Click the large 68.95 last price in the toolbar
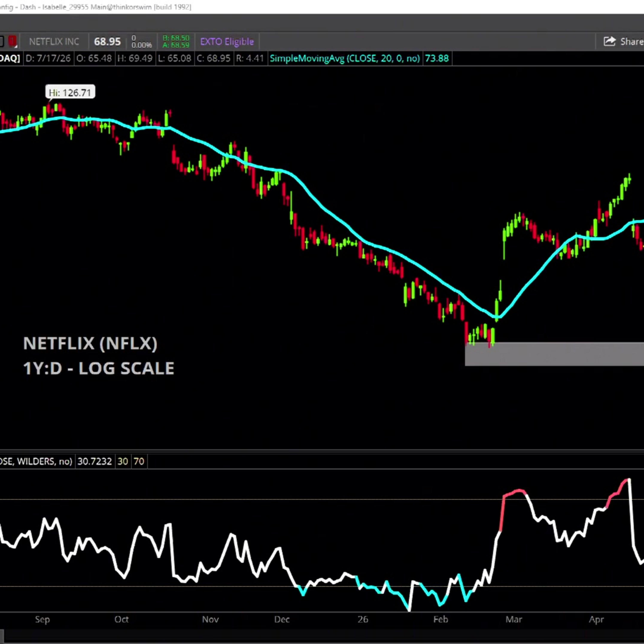The height and width of the screenshot is (644, 644). tap(107, 42)
